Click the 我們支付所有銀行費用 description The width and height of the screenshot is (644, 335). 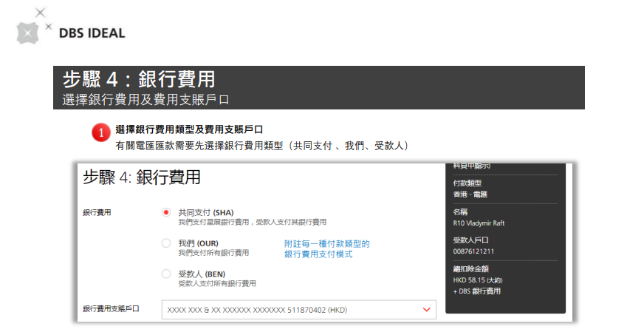[213, 253]
